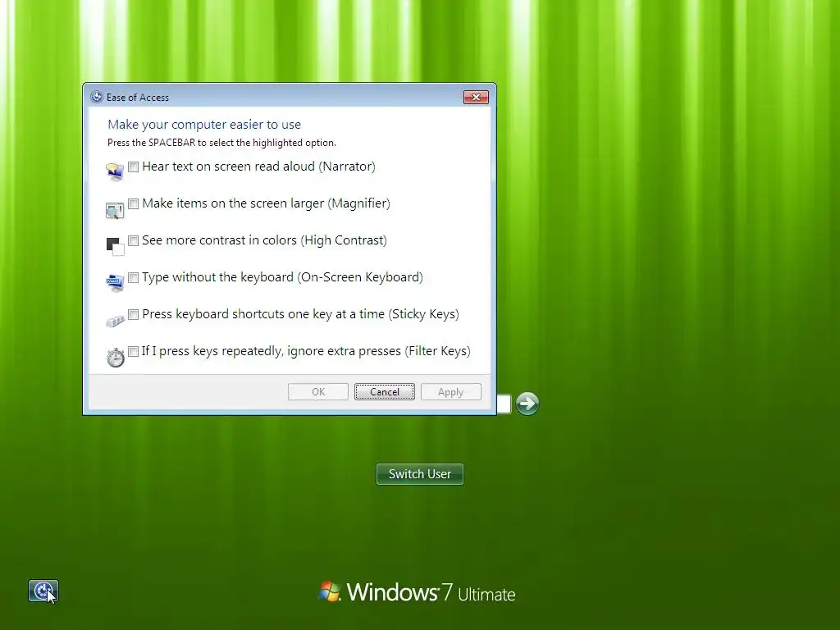The width and height of the screenshot is (840, 630).
Task: Check the Filter Keys checkbox
Action: pos(134,351)
